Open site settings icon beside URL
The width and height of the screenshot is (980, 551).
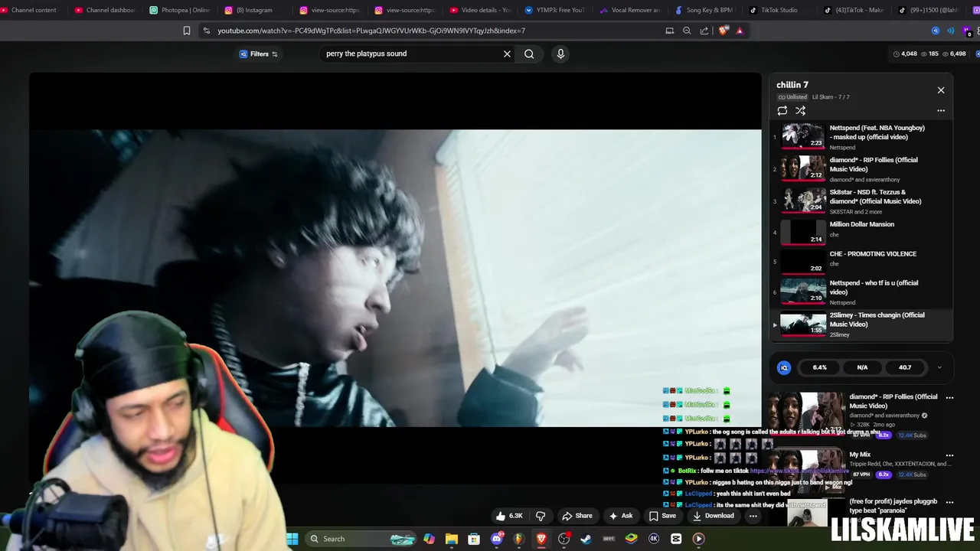pyautogui.click(x=206, y=31)
